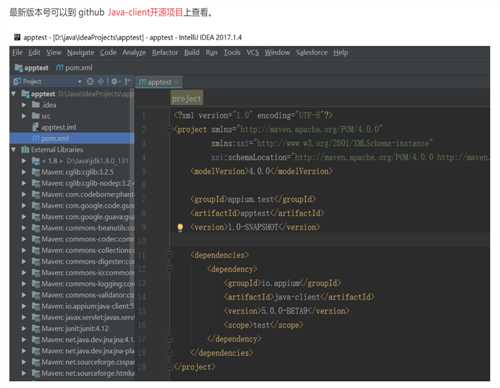Open the Window menu
500x388 pixels.
(x=277, y=52)
